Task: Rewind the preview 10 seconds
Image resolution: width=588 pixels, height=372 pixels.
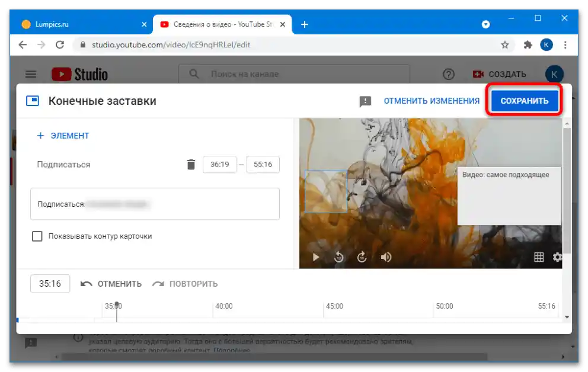Action: 338,257
